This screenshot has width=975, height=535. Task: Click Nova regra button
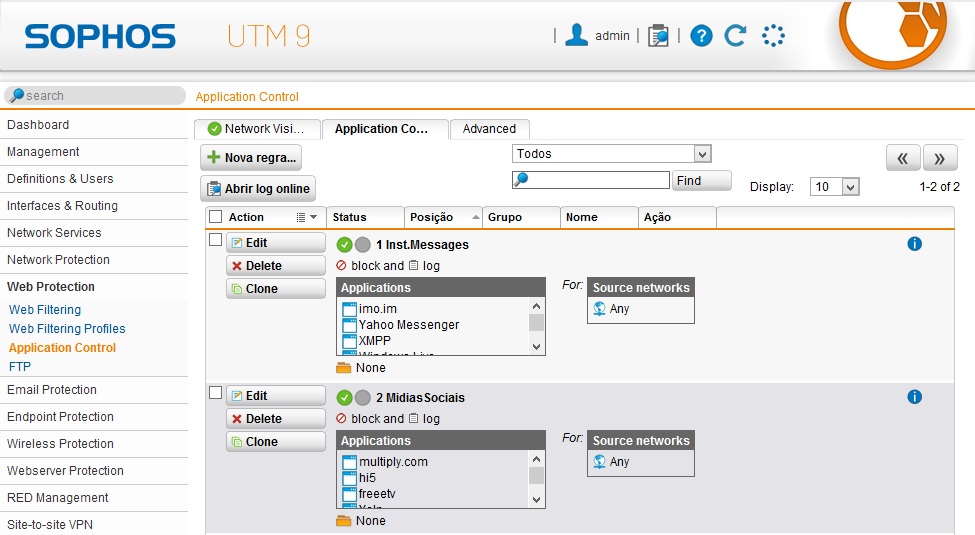click(x=251, y=157)
